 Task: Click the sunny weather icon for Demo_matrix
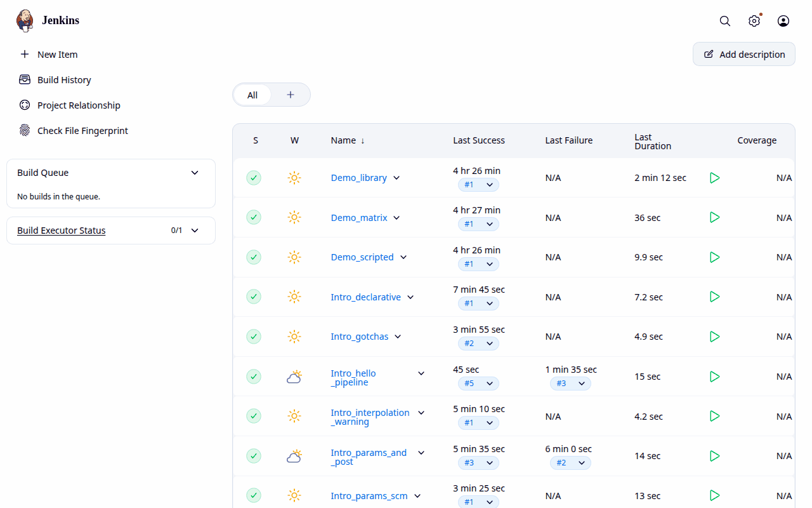point(294,217)
